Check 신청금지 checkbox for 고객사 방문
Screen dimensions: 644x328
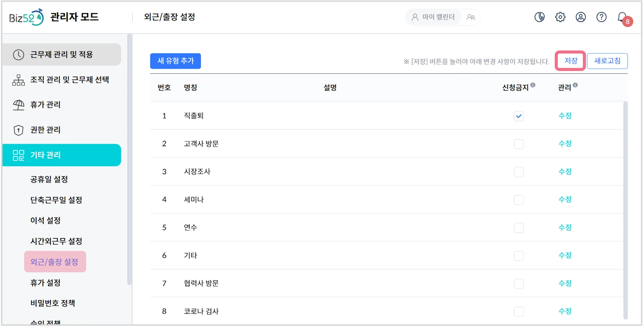[519, 144]
